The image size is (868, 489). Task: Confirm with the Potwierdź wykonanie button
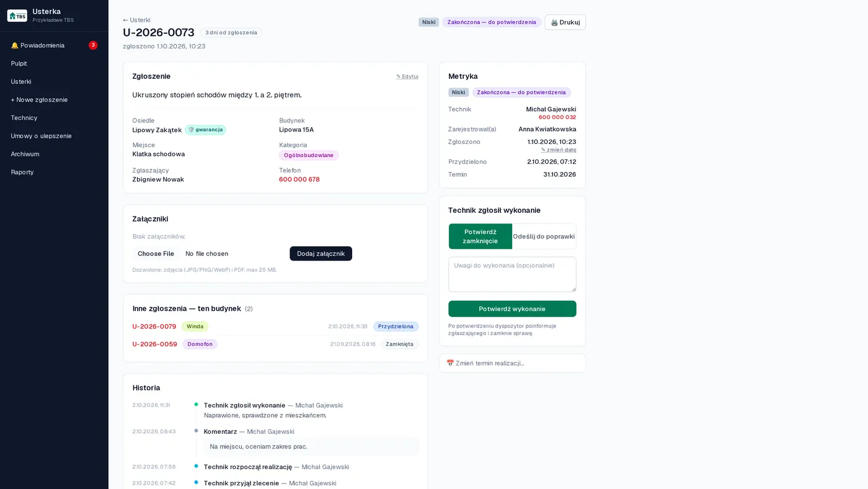click(x=512, y=309)
